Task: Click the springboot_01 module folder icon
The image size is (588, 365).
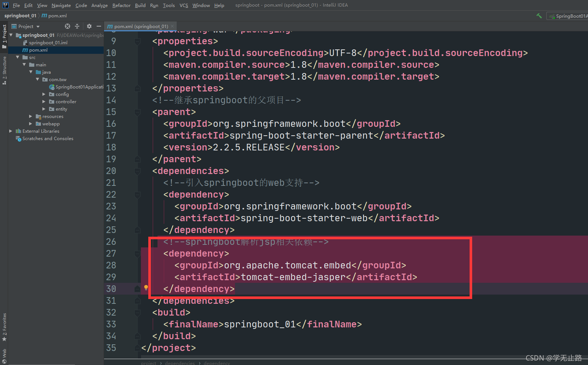Action: 18,35
